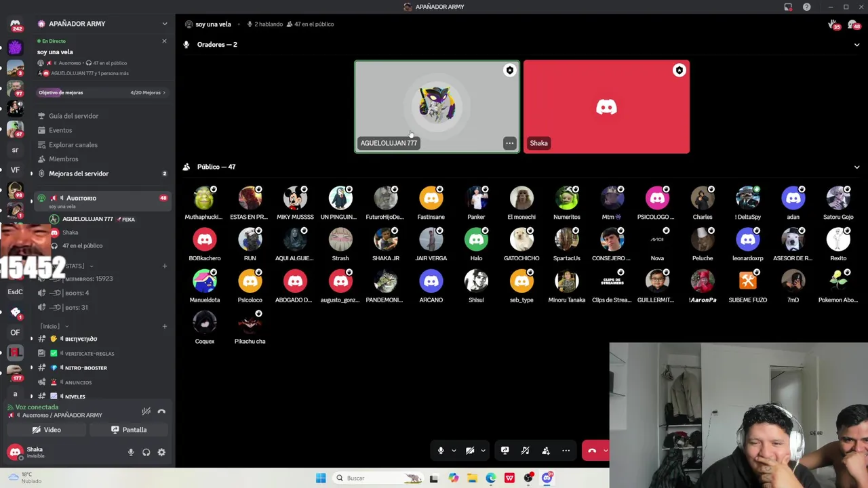Toggle deafen headphones in user panel
The width and height of the screenshot is (868, 488).
pyautogui.click(x=146, y=452)
